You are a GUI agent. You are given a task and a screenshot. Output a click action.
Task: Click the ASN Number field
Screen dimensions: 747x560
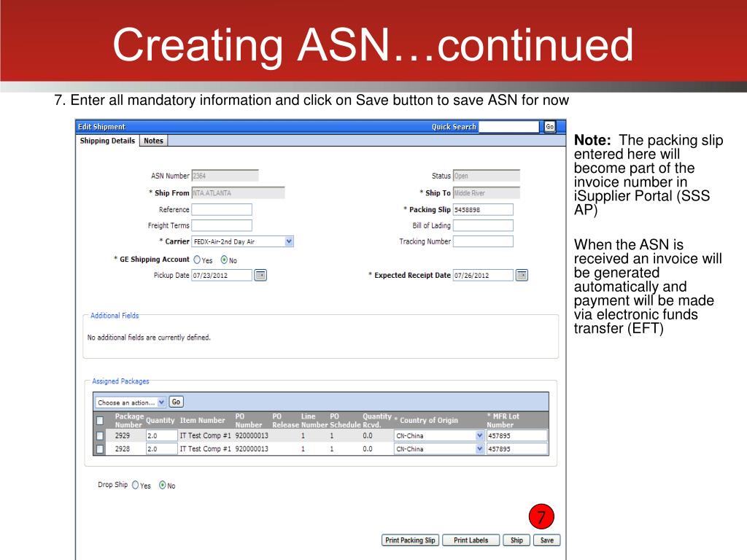[225, 176]
